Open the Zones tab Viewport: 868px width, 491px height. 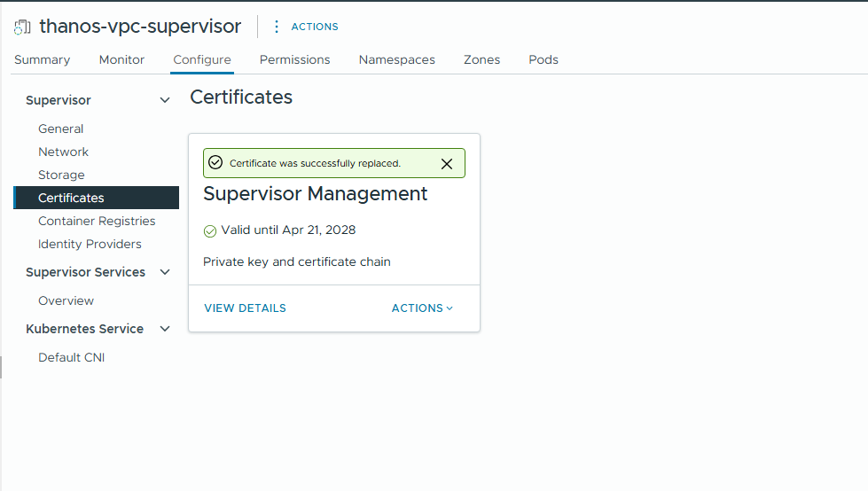coord(481,59)
